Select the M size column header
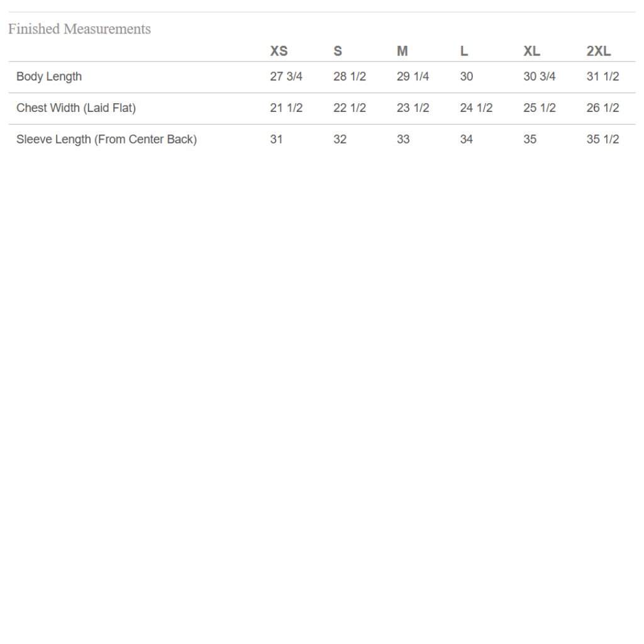Viewport: 644px width, 644px height. coord(402,51)
